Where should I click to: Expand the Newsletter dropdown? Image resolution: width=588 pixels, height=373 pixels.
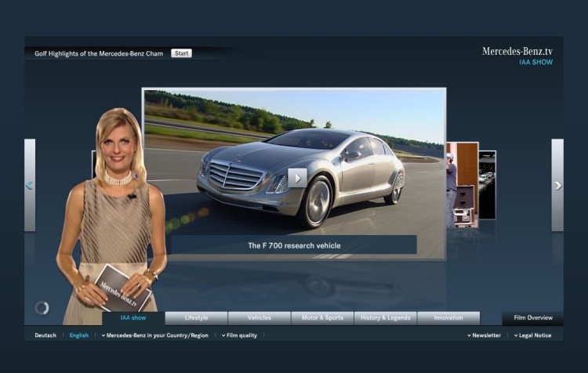[x=485, y=335]
